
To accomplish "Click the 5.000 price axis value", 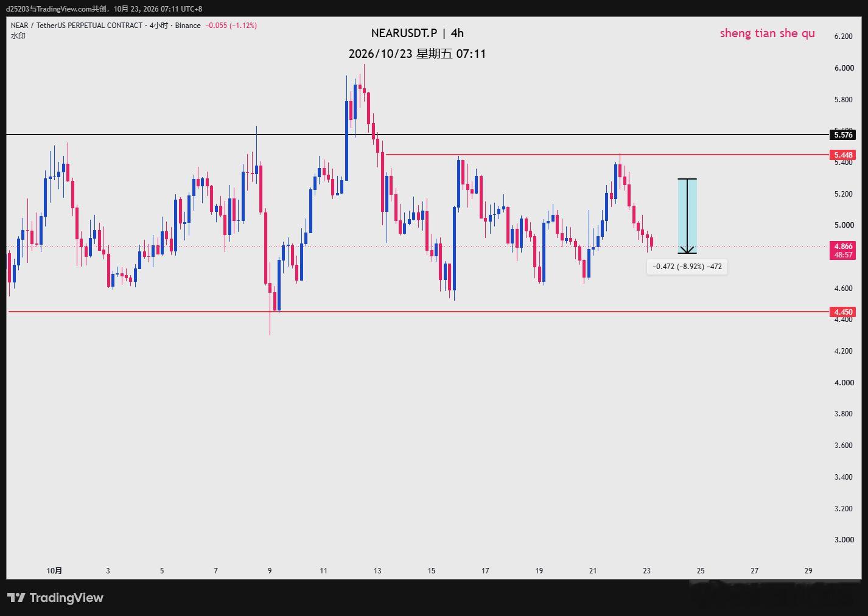I will (844, 225).
